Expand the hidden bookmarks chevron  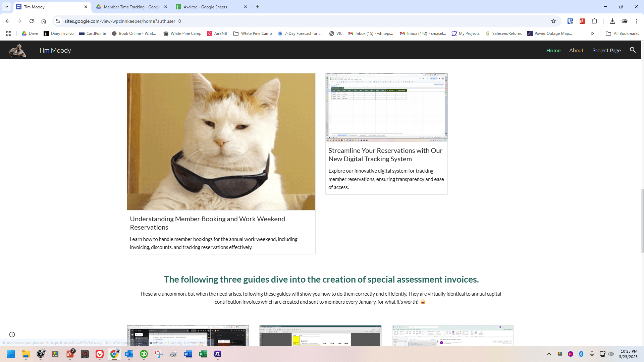click(x=592, y=34)
